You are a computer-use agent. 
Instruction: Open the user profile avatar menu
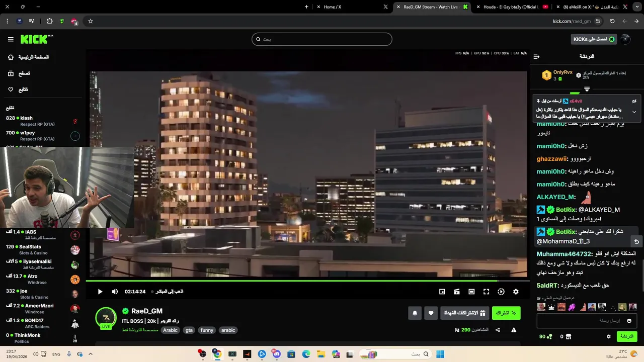coord(625,39)
